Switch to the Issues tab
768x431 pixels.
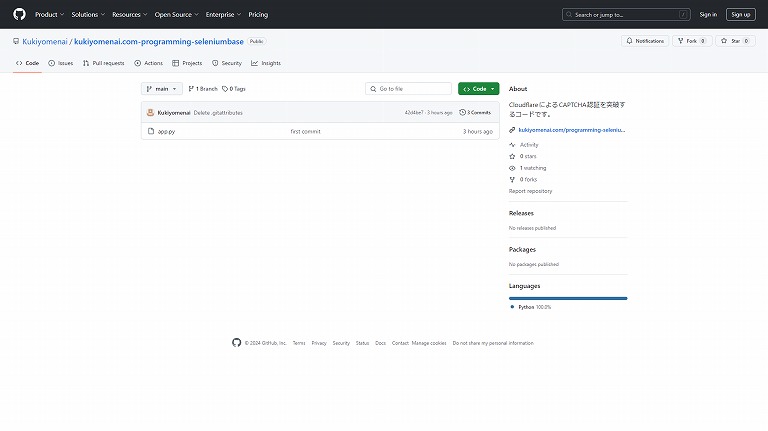(61, 63)
